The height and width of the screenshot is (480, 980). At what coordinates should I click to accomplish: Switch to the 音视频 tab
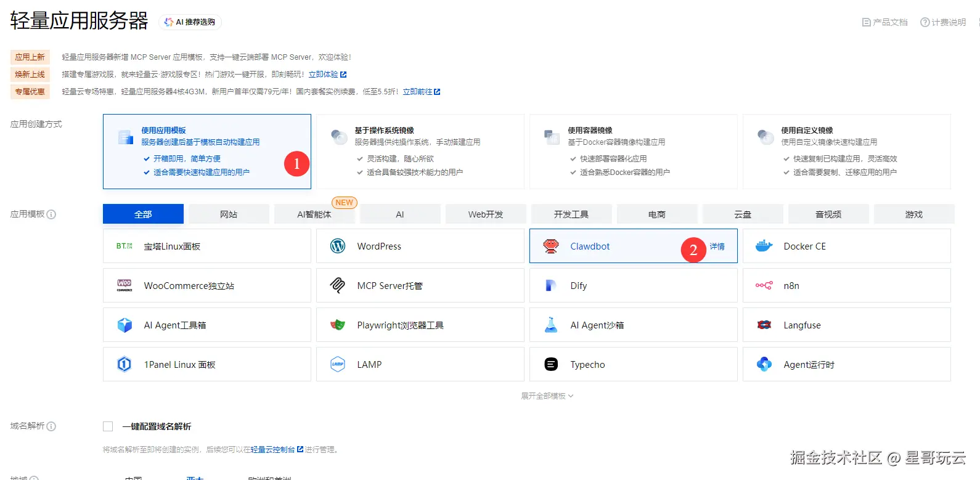pyautogui.click(x=828, y=214)
